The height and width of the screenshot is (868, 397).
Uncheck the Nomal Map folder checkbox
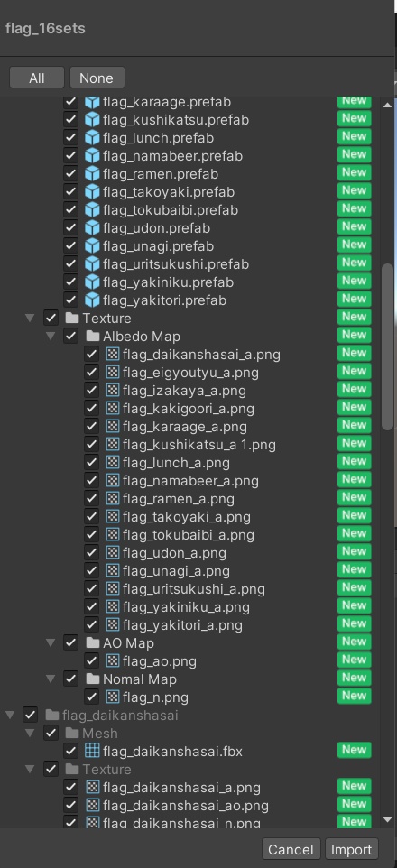tap(70, 679)
